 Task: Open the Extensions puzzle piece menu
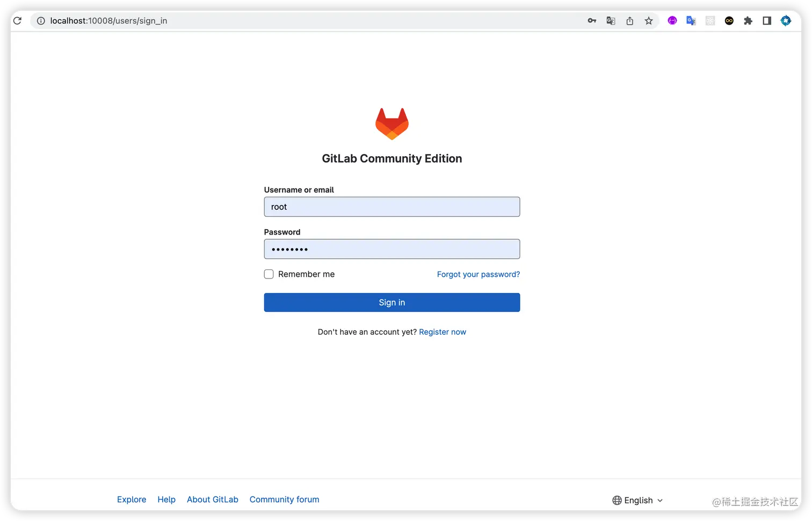[x=748, y=21]
